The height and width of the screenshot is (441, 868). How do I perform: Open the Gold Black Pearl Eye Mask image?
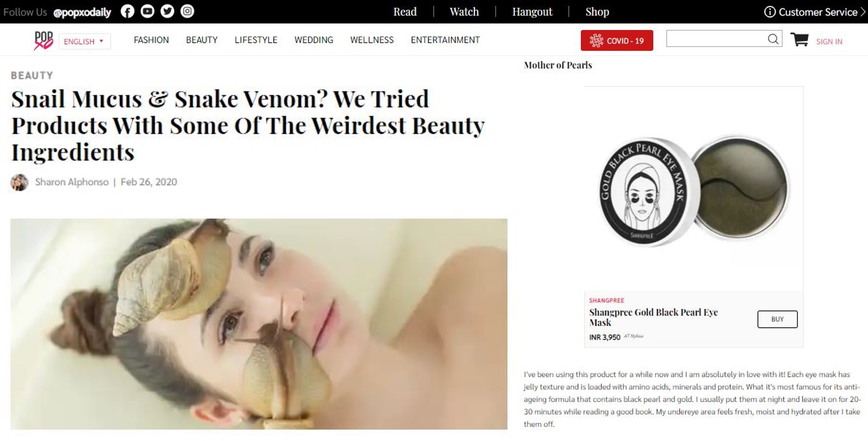[694, 189]
